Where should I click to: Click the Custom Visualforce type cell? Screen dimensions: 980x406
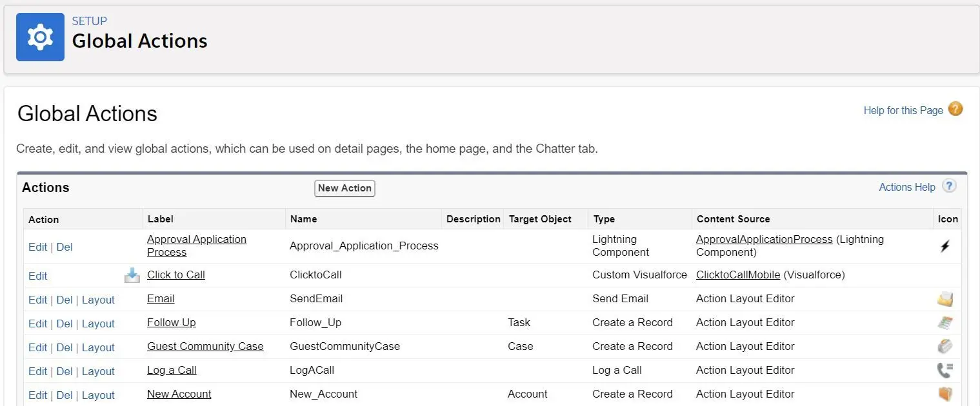(639, 275)
